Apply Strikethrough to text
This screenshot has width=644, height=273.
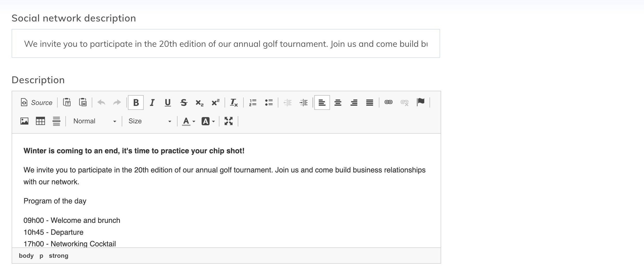[x=184, y=103]
